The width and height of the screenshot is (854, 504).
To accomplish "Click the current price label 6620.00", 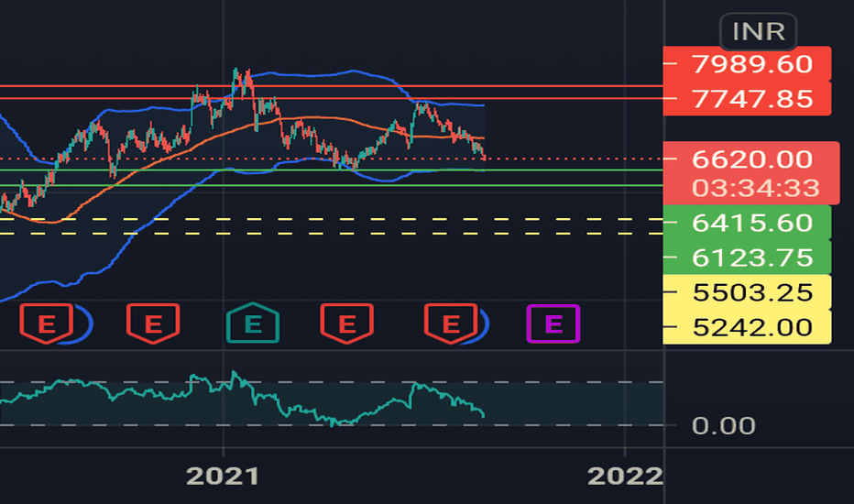I will coord(751,159).
